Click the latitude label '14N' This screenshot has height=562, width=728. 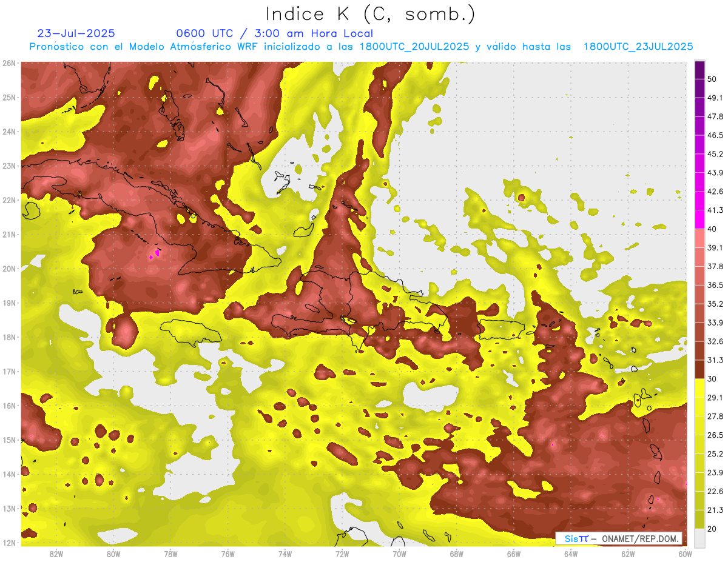(x=8, y=474)
